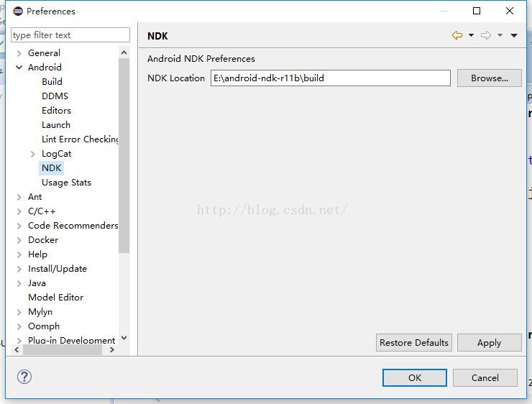Viewport: 532px width, 404px height.
Task: Select the DDMS preference page
Action: (55, 96)
